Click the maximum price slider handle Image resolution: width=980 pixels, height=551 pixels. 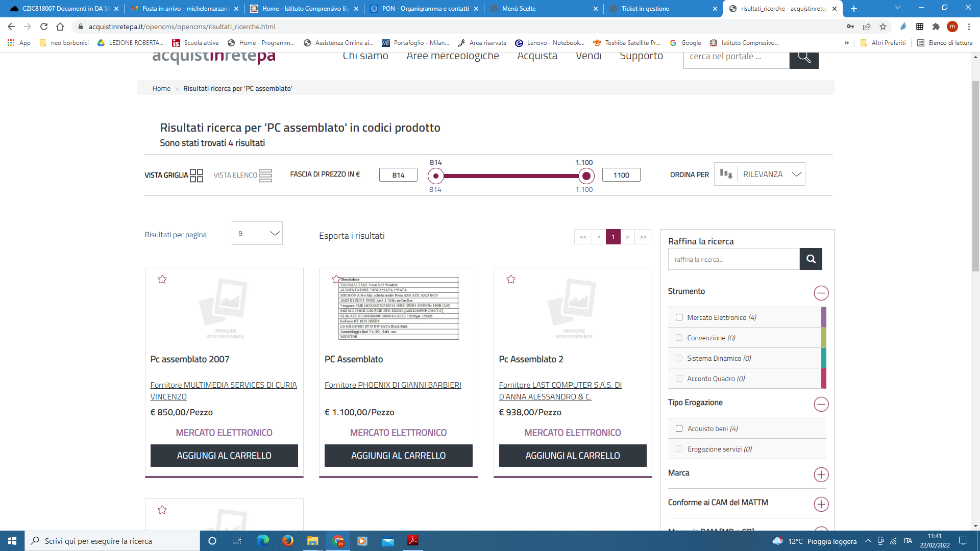pos(586,177)
